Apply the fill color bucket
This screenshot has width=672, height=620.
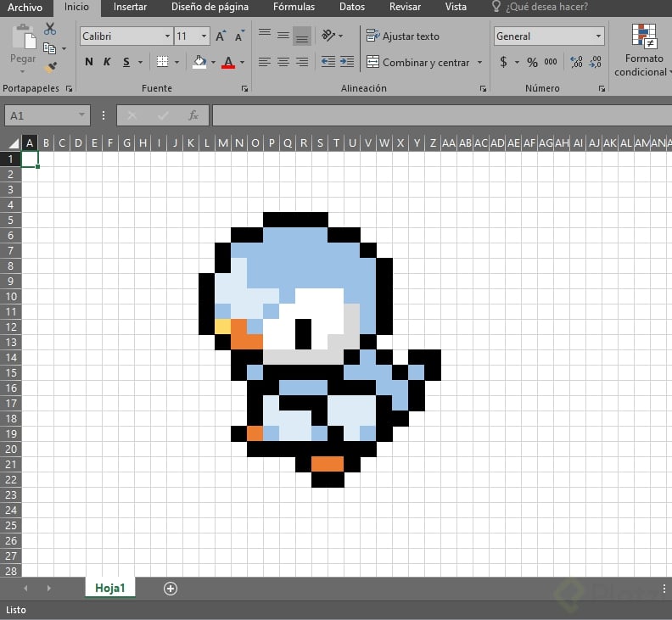199,62
